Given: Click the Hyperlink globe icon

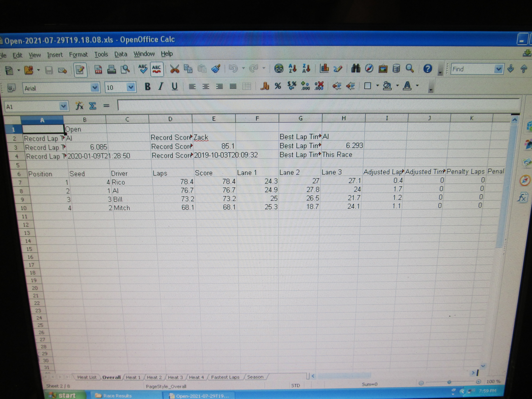Looking at the screenshot, I should [x=279, y=68].
